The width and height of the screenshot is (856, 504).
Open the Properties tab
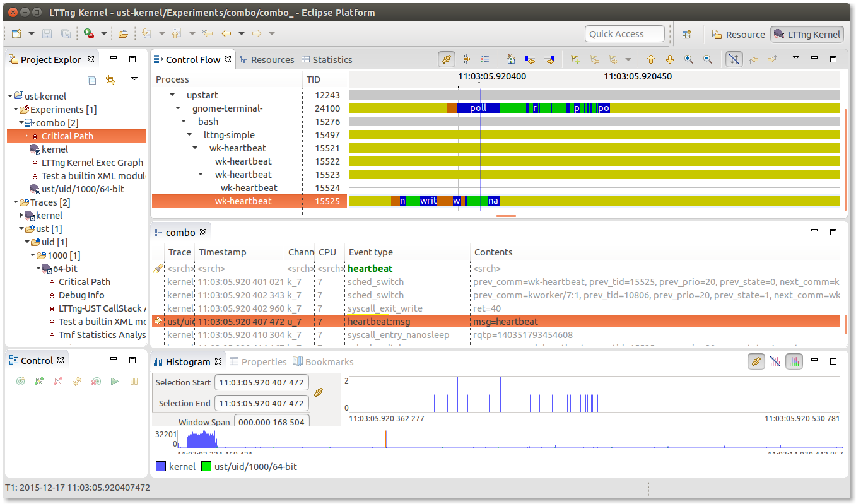[258, 362]
